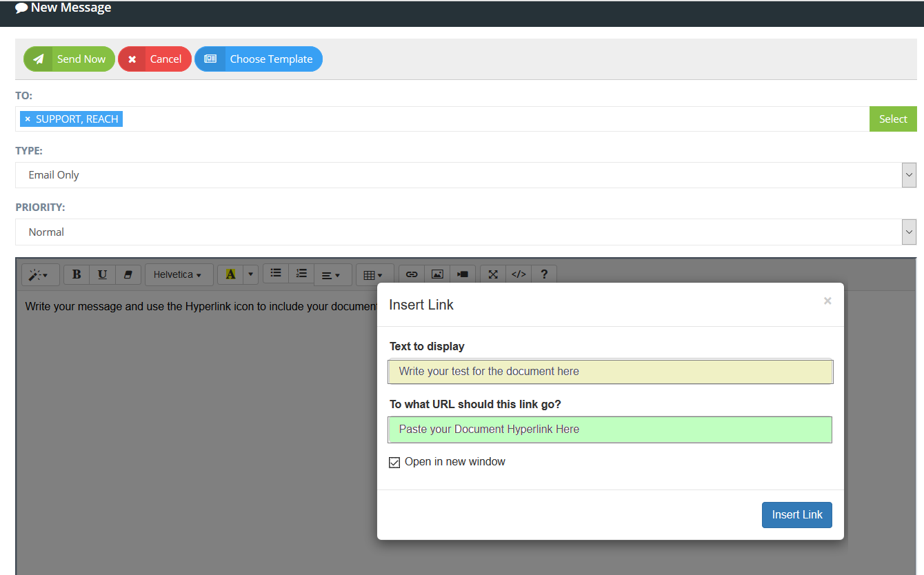Remove the SUPPORT, REACH recipient
The image size is (924, 575).
pyautogui.click(x=28, y=119)
